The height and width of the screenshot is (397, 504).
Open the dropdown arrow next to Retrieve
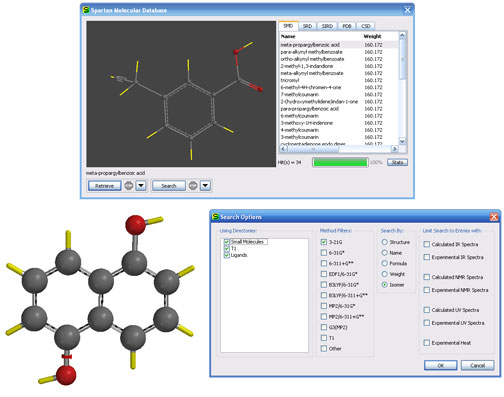pyautogui.click(x=141, y=186)
